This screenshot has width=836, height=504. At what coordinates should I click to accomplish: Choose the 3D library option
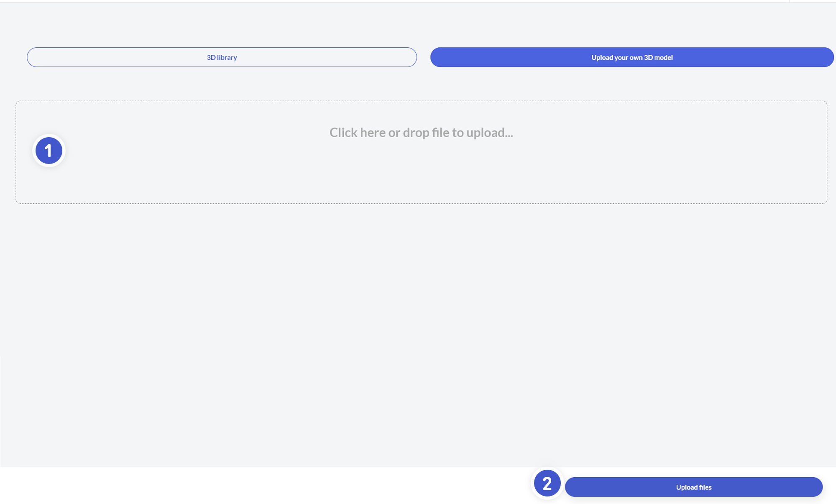coord(222,57)
